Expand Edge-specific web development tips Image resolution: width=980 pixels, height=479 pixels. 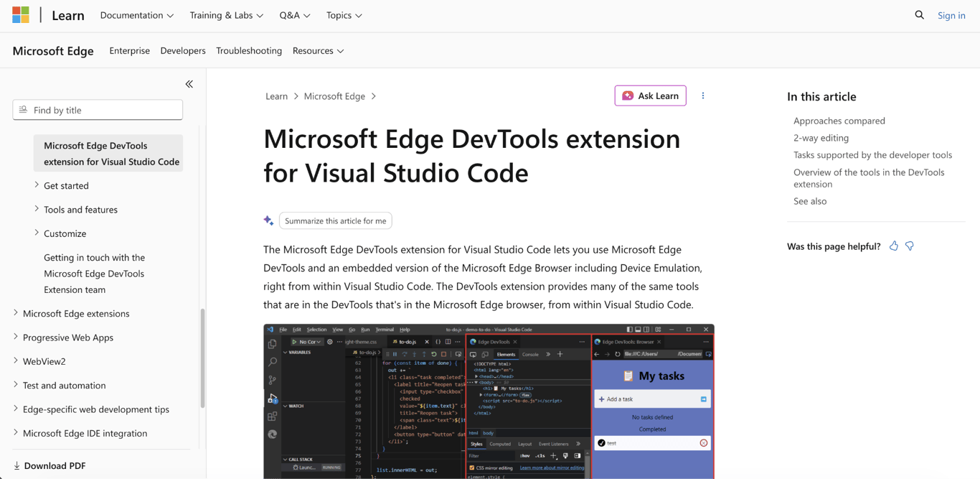[x=16, y=409]
